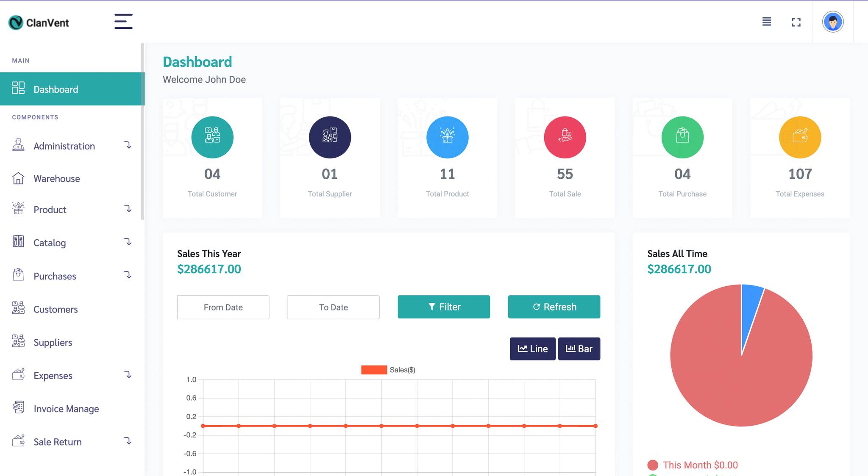Switch chart to Line view

point(532,349)
